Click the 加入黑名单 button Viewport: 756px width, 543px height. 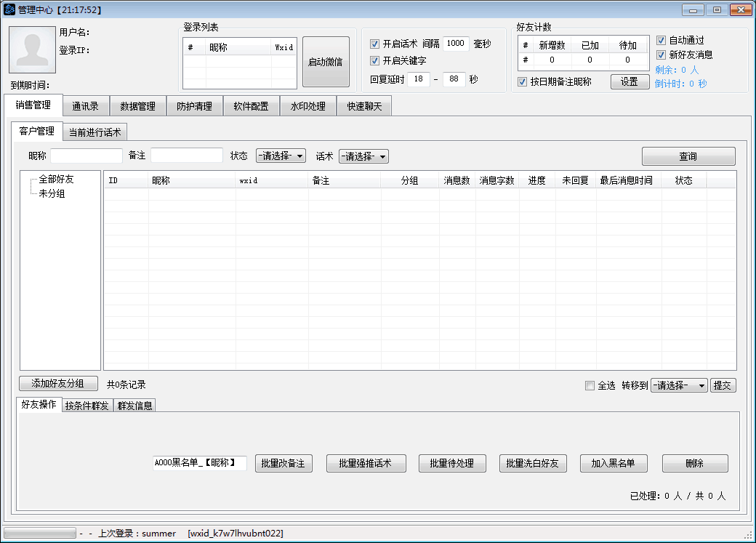[x=613, y=464]
